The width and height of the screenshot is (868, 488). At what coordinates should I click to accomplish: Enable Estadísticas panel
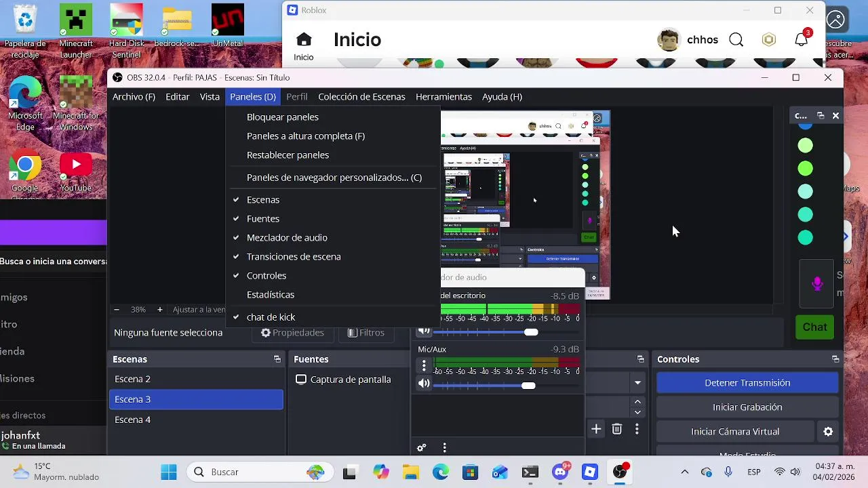pyautogui.click(x=333, y=295)
